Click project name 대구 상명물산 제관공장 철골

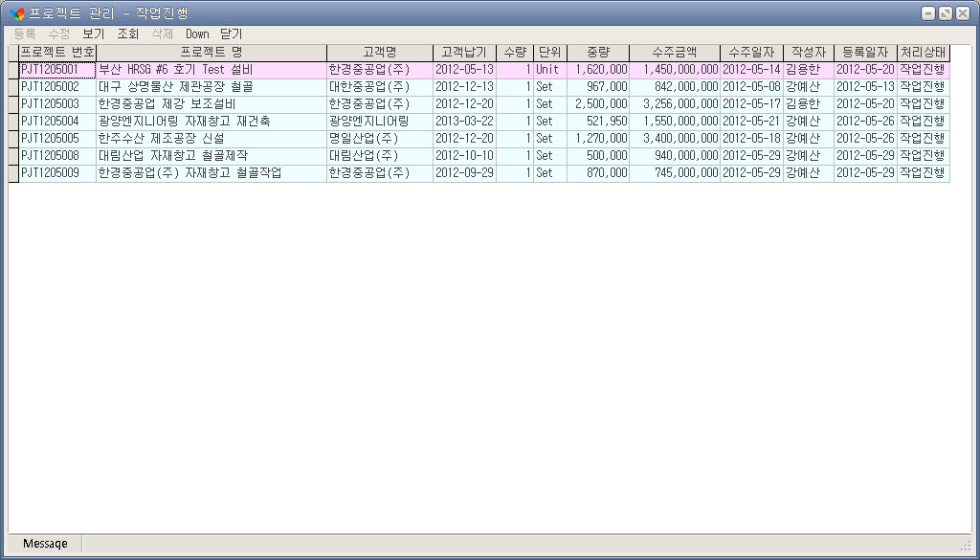pos(212,87)
